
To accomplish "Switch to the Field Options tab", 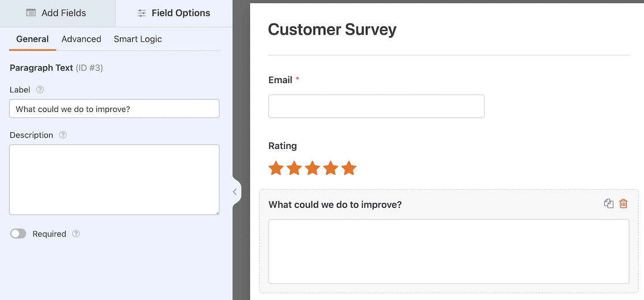I will (174, 13).
